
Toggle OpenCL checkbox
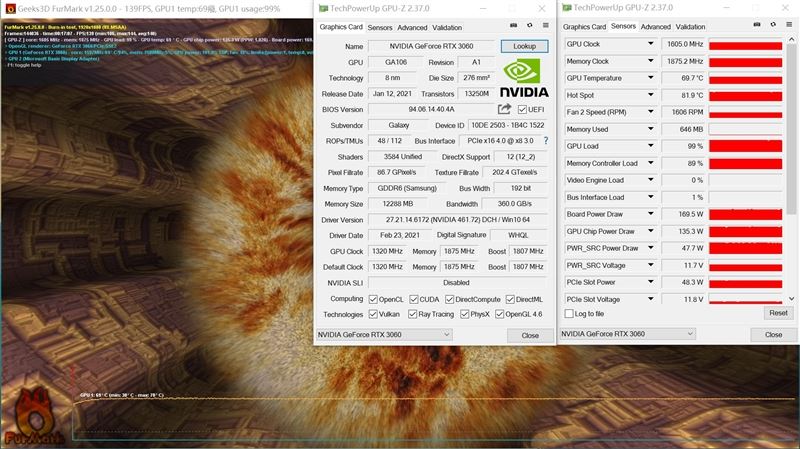point(373,299)
